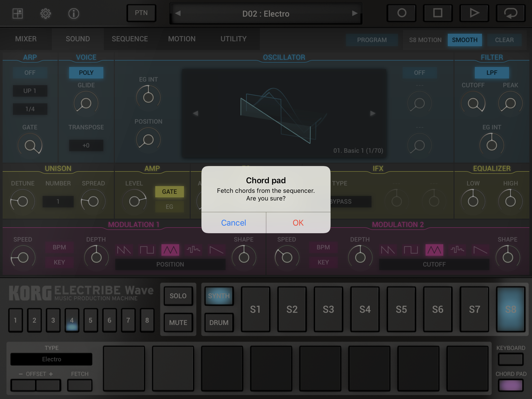Open the chord TYPE Electro selector
Viewport: 532px width, 399px height.
[51, 359]
